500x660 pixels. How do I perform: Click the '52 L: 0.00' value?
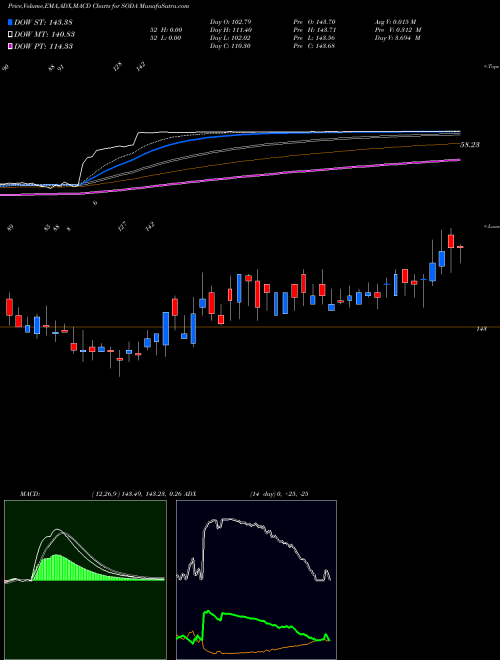(166, 38)
